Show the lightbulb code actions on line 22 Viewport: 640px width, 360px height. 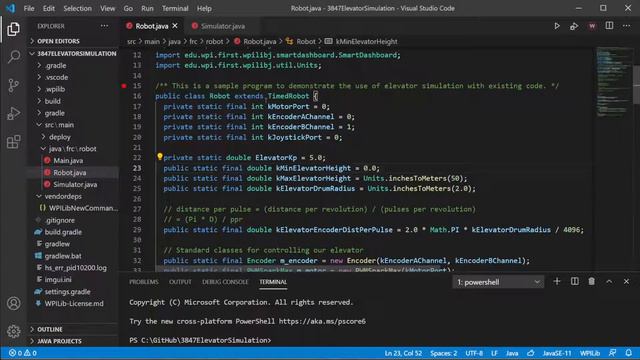160,157
